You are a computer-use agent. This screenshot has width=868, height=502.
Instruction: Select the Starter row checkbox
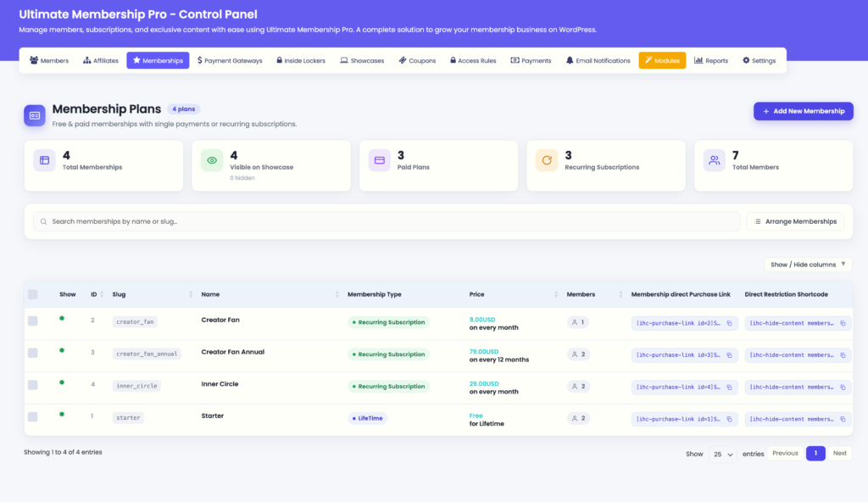(33, 416)
